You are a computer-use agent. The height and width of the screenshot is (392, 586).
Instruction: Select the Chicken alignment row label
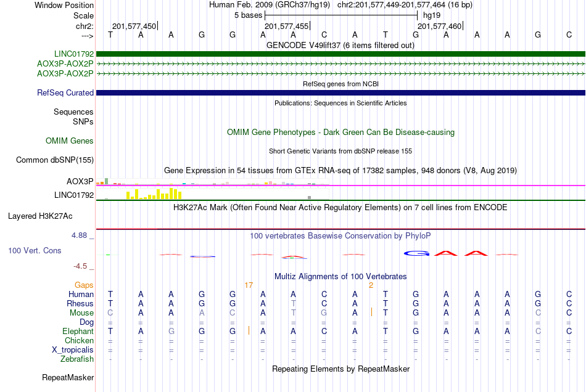pyautogui.click(x=79, y=340)
